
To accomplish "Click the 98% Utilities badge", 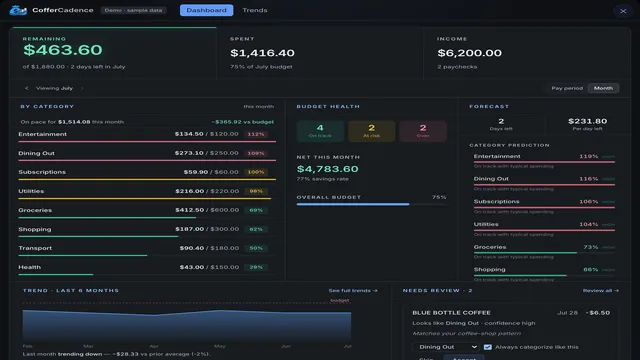I will [x=256, y=191].
